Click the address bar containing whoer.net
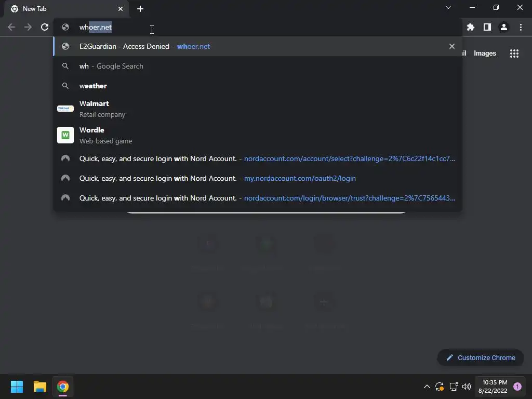Image resolution: width=532 pixels, height=399 pixels. click(x=258, y=27)
